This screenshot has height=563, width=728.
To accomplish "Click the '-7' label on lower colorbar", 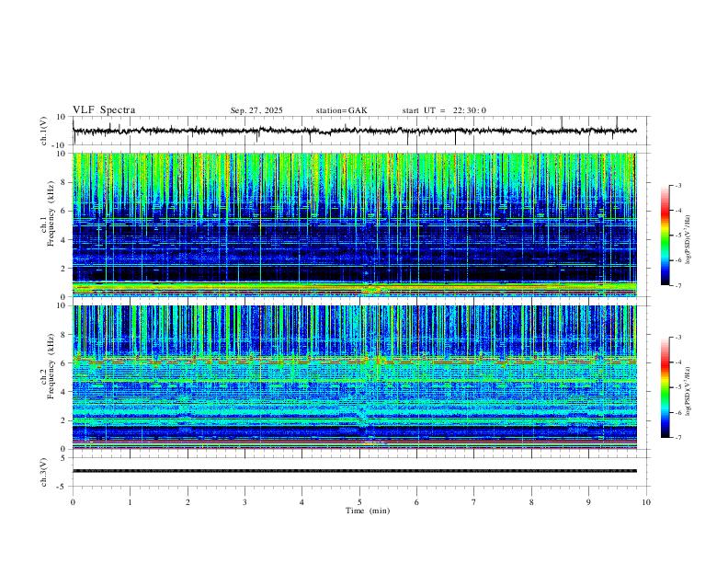I will (x=677, y=437).
